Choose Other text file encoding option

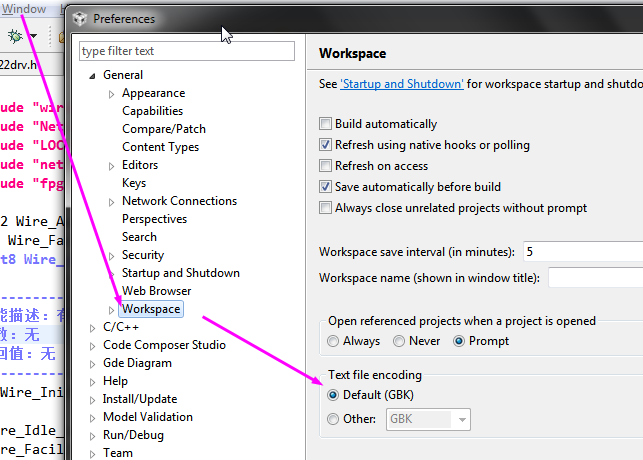point(333,420)
